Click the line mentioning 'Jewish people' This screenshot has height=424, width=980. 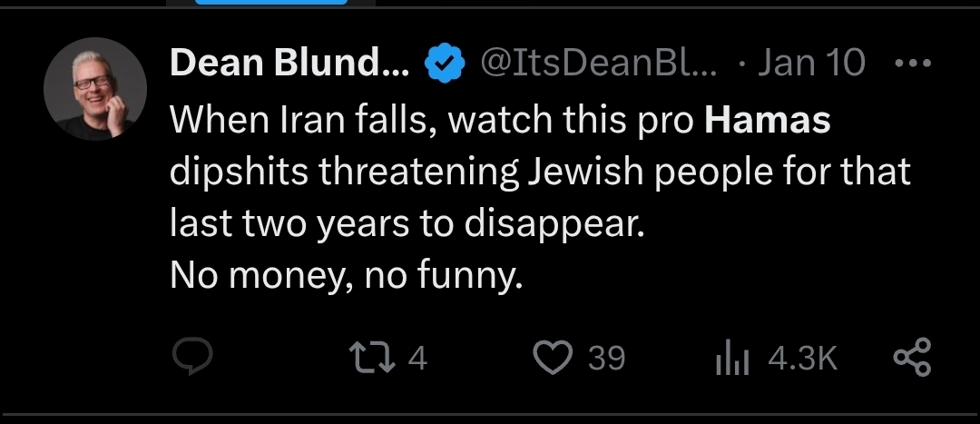coord(540,172)
